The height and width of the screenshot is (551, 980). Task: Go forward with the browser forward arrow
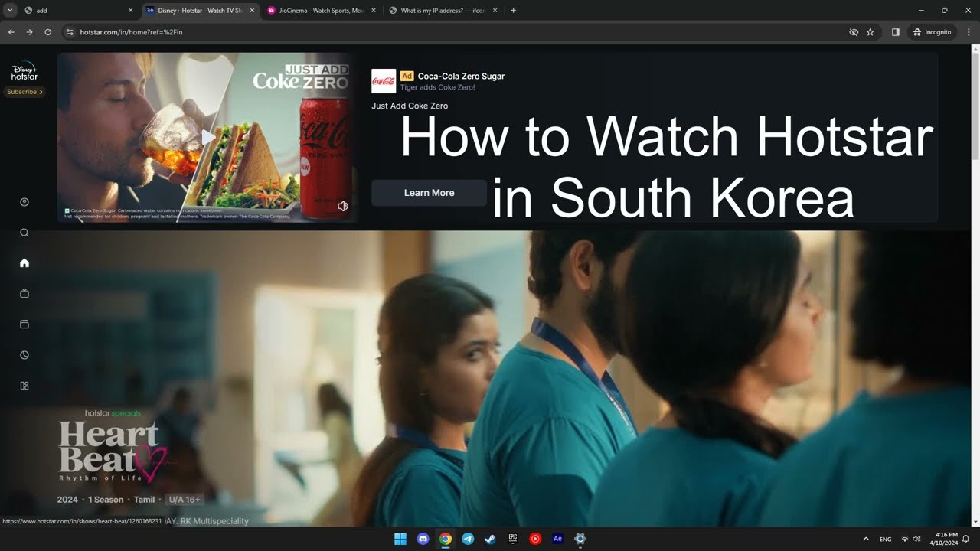pyautogui.click(x=29, y=32)
